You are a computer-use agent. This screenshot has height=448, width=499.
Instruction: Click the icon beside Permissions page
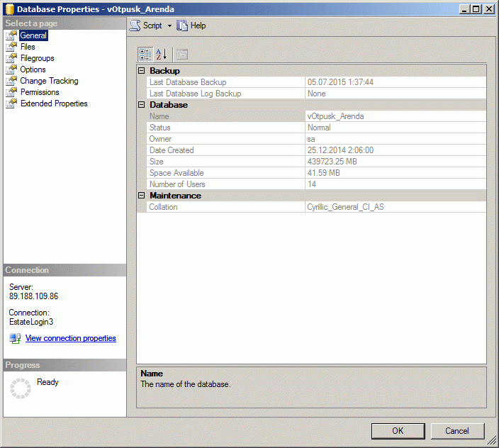[11, 92]
